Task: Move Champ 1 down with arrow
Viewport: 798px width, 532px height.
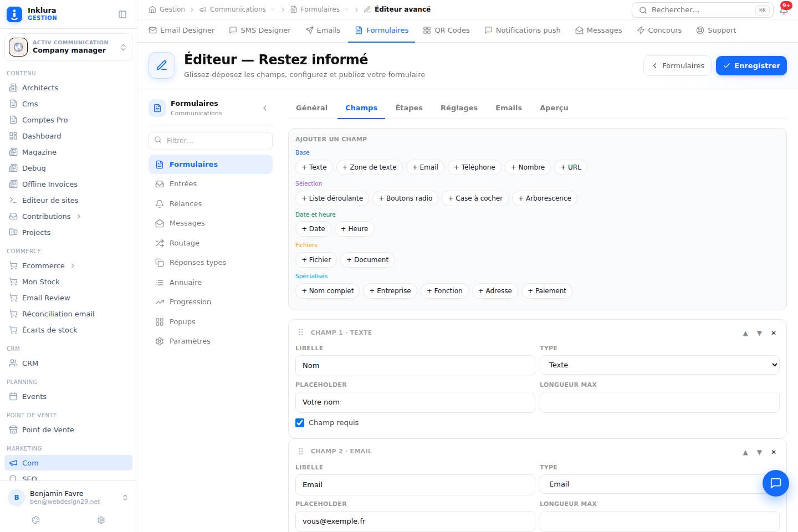Action: tap(759, 333)
